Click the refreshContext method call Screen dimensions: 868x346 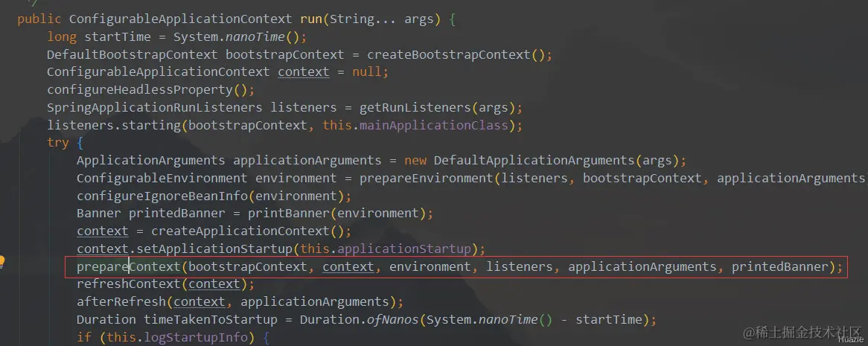129,284
